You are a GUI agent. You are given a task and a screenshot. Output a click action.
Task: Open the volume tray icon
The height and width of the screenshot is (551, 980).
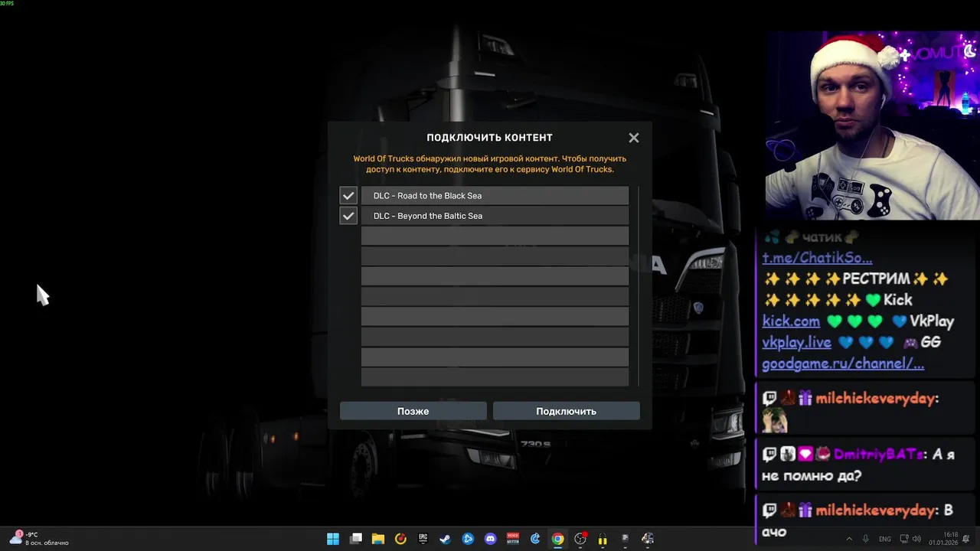tap(916, 539)
